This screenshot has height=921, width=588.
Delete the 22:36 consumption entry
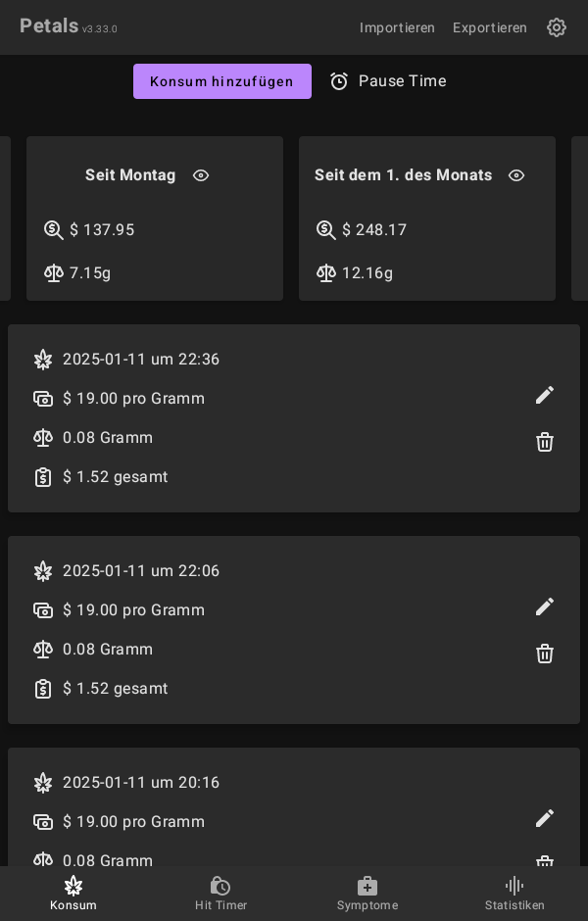coord(545,442)
